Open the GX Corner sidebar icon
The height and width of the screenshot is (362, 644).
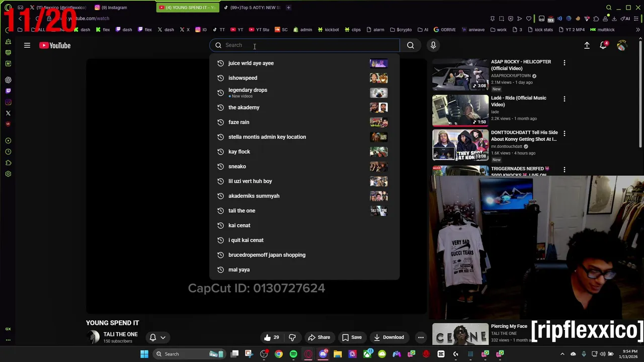click(8, 329)
